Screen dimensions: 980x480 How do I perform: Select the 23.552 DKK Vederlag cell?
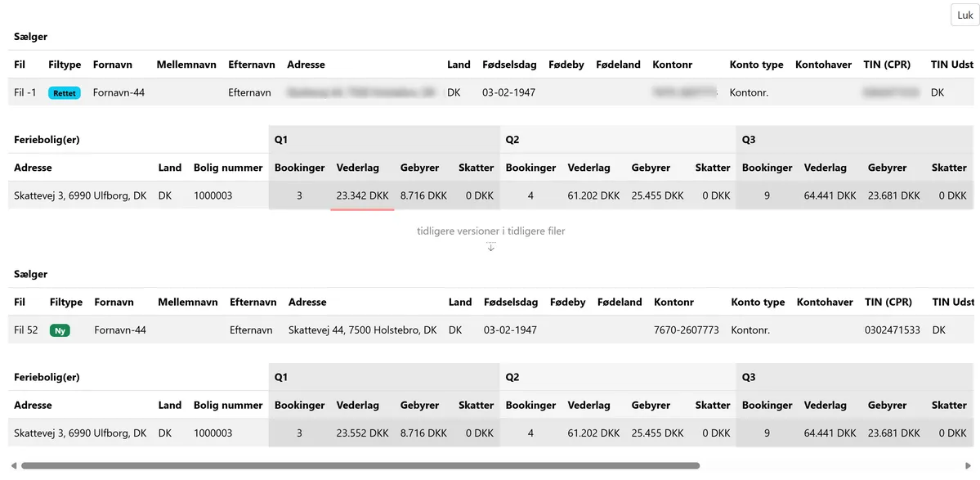pyautogui.click(x=362, y=433)
